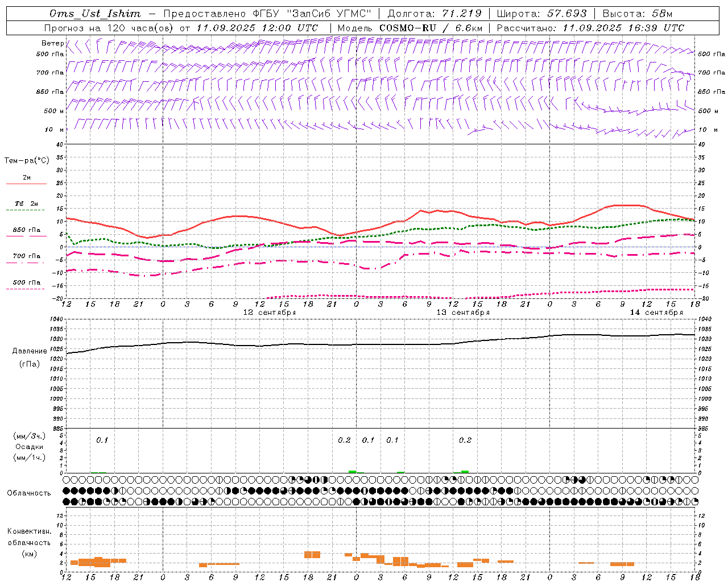
Task: Click the Облачность cloudiness panel label
Action: pyautogui.click(x=29, y=493)
